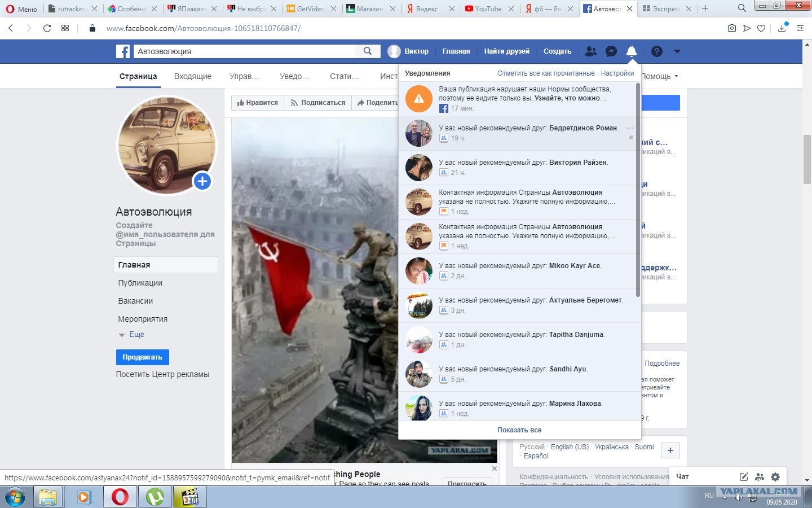
Task: Open uTorrent from the taskbar
Action: (x=155, y=497)
